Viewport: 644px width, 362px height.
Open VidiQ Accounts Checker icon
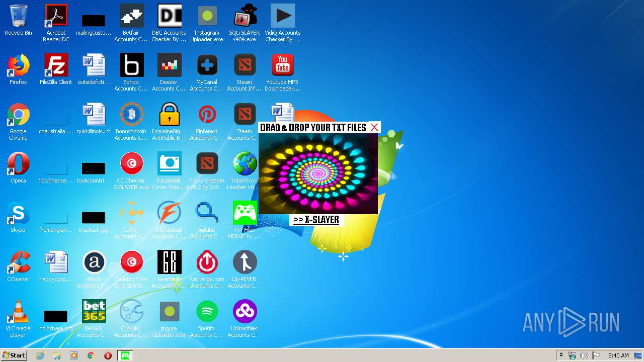pyautogui.click(x=282, y=17)
